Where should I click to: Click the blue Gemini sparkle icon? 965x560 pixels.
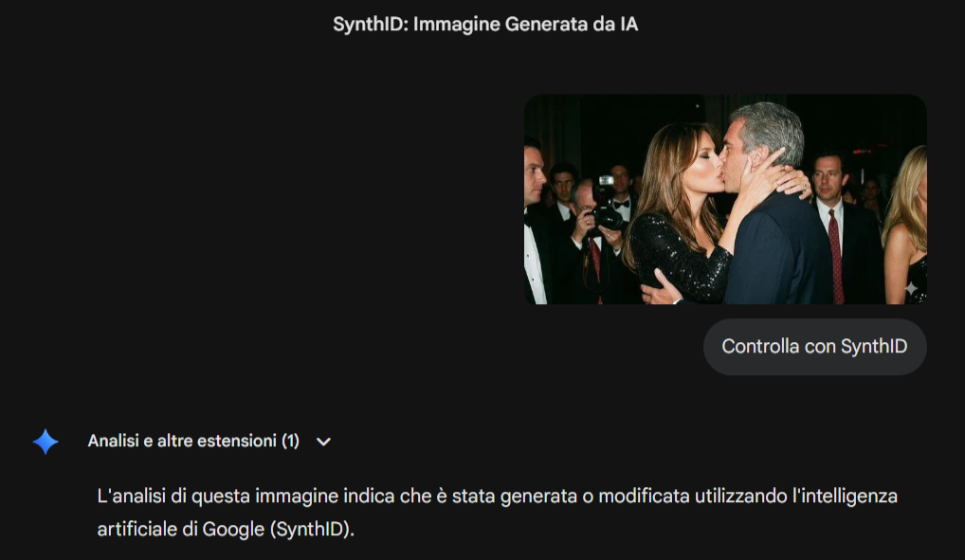(x=46, y=442)
